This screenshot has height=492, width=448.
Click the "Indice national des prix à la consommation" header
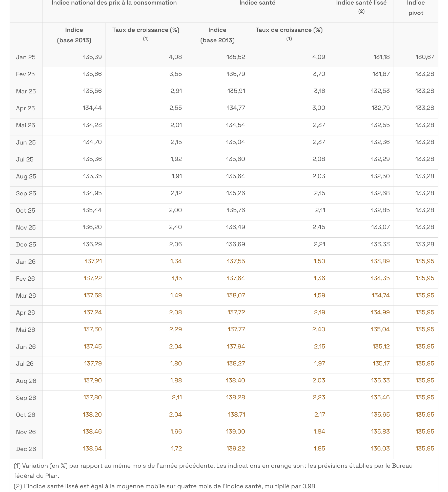(114, 3)
